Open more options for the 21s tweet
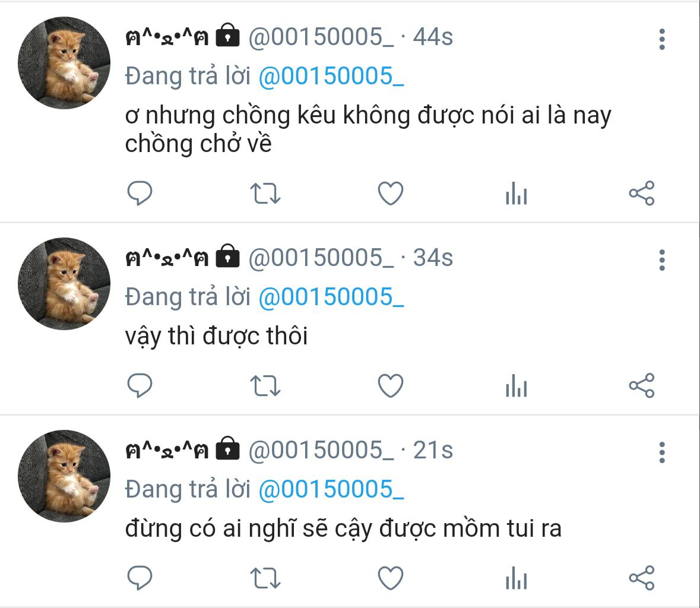This screenshot has height=608, width=700. pos(662,452)
